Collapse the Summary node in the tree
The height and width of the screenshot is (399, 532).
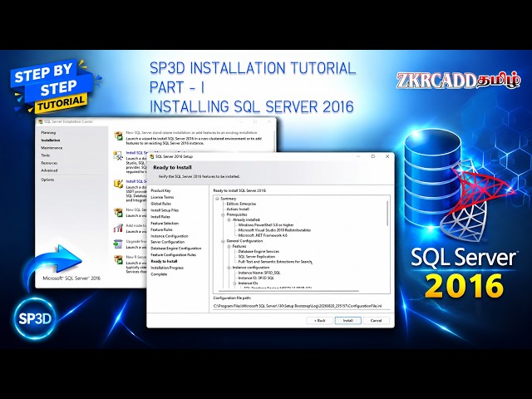point(217,199)
